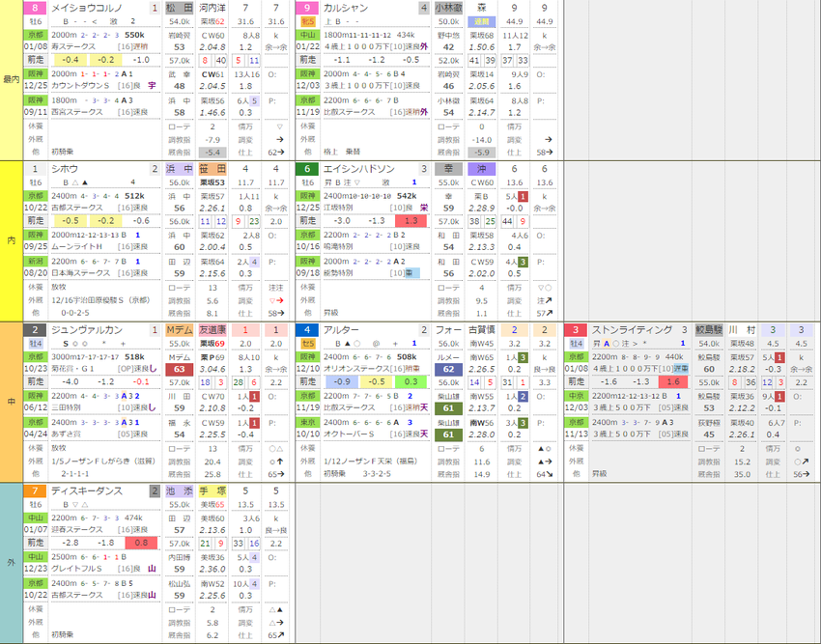821x644 pixels.
Task: Click pink number 8 badge
Action: (x=35, y=8)
